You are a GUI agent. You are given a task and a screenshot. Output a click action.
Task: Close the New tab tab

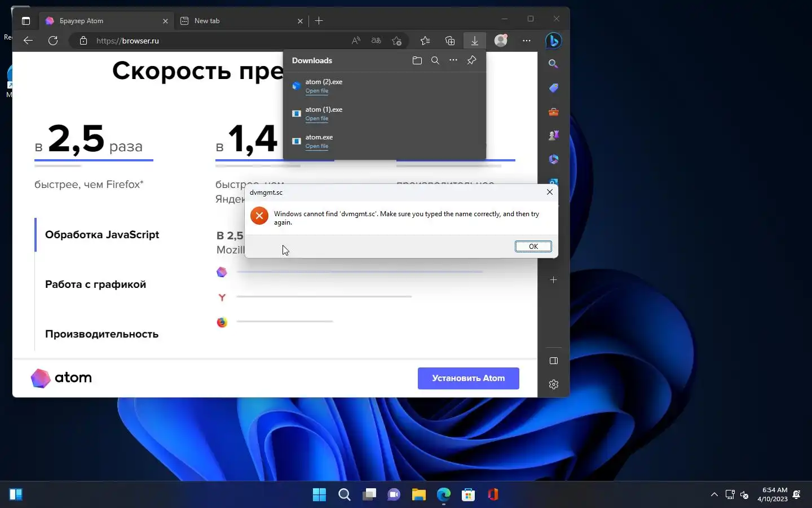[300, 21]
